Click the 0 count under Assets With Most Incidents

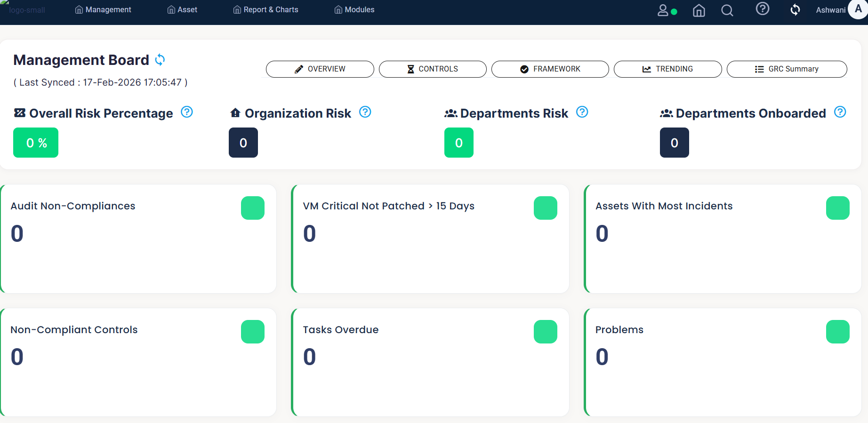[x=602, y=233]
